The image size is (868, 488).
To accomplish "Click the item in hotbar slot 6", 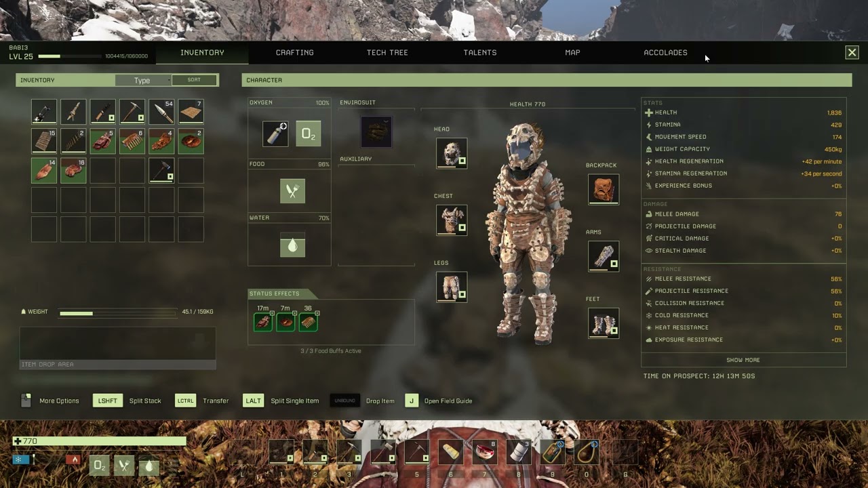I will pyautogui.click(x=451, y=452).
